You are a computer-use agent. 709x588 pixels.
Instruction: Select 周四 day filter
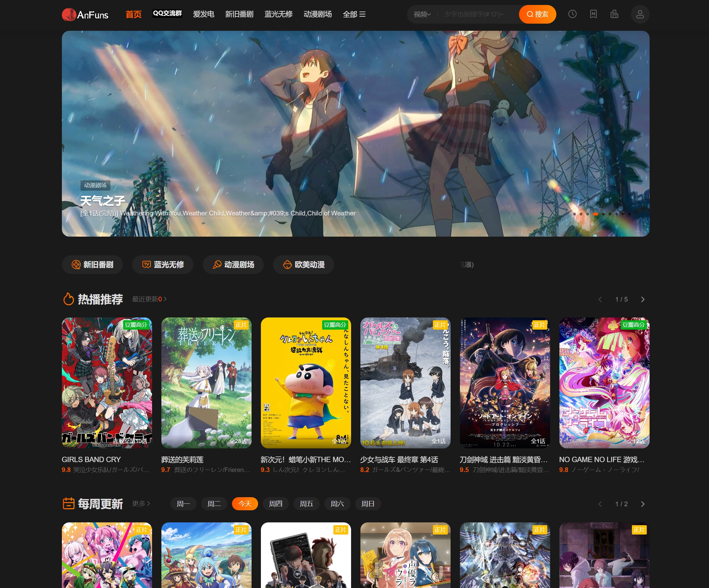point(276,504)
